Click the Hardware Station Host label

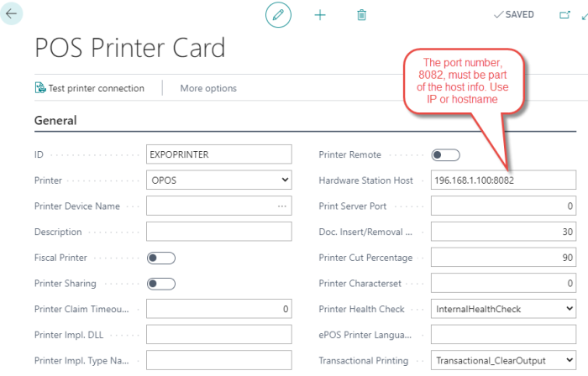pyautogui.click(x=365, y=180)
